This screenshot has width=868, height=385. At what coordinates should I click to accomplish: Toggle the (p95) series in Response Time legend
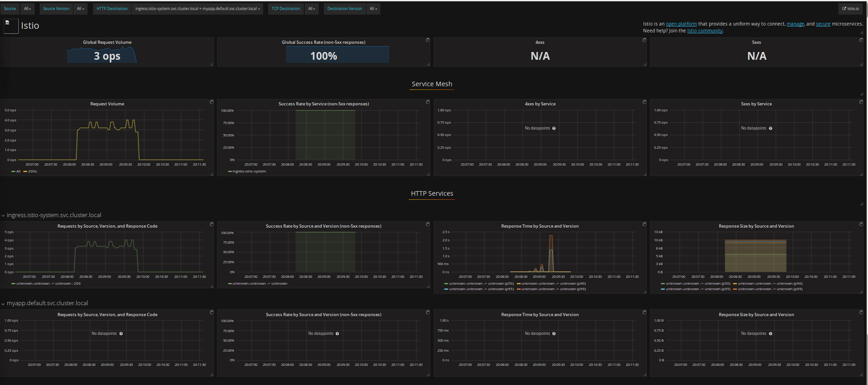click(481, 289)
